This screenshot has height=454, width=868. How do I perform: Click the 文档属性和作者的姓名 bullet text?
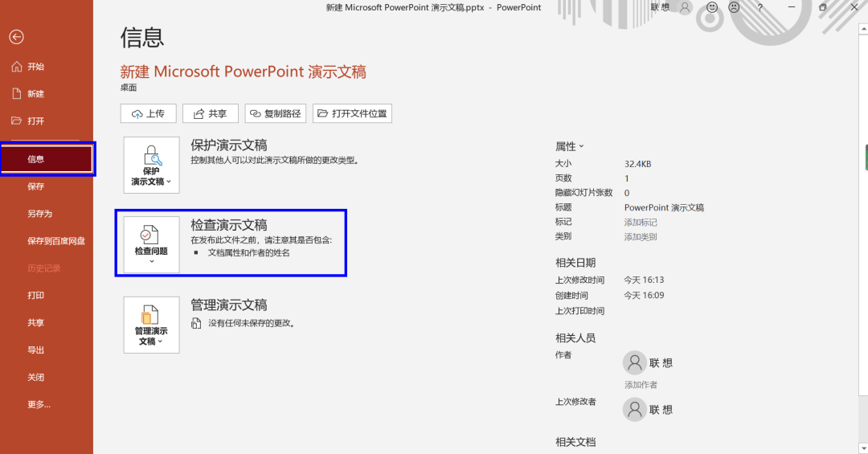248,252
